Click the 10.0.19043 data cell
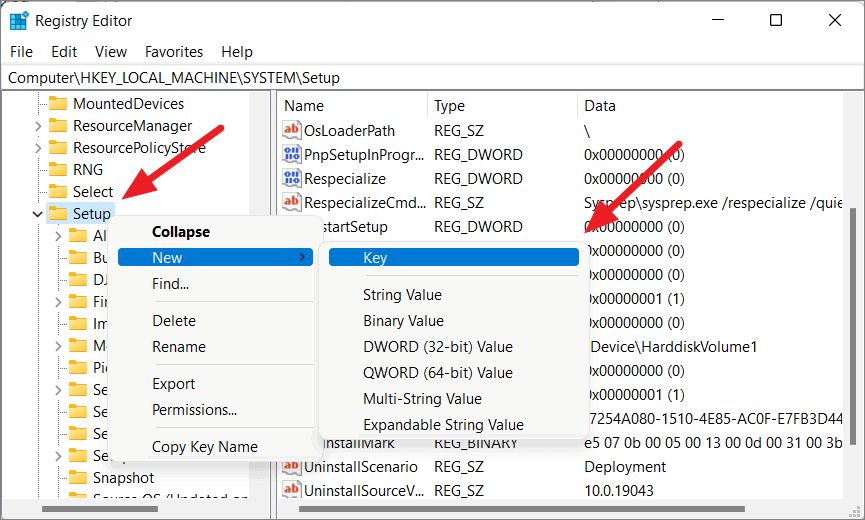Image resolution: width=865 pixels, height=520 pixels. [619, 490]
